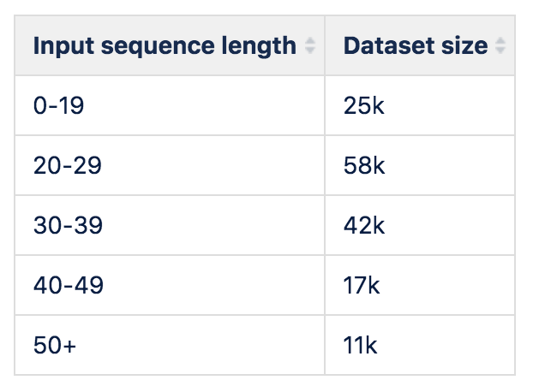
Task: Sort by the Dataset size header label
Action: pos(415,45)
